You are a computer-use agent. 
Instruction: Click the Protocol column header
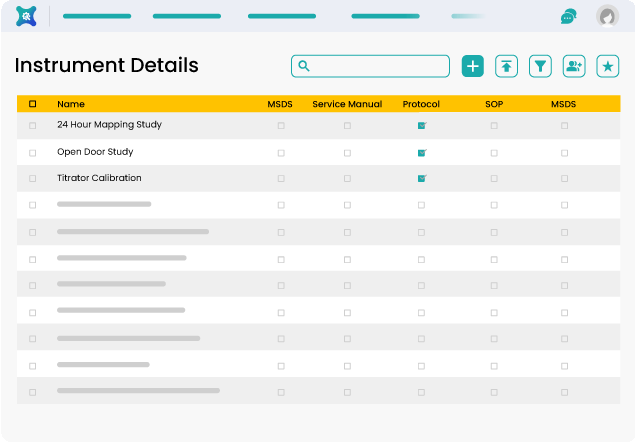coord(421,104)
